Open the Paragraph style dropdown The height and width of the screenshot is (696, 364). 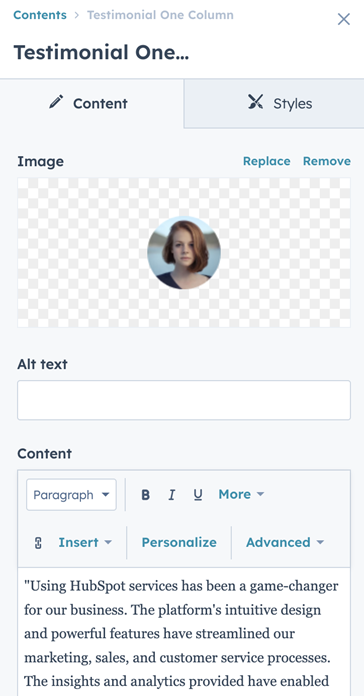pyautogui.click(x=71, y=494)
